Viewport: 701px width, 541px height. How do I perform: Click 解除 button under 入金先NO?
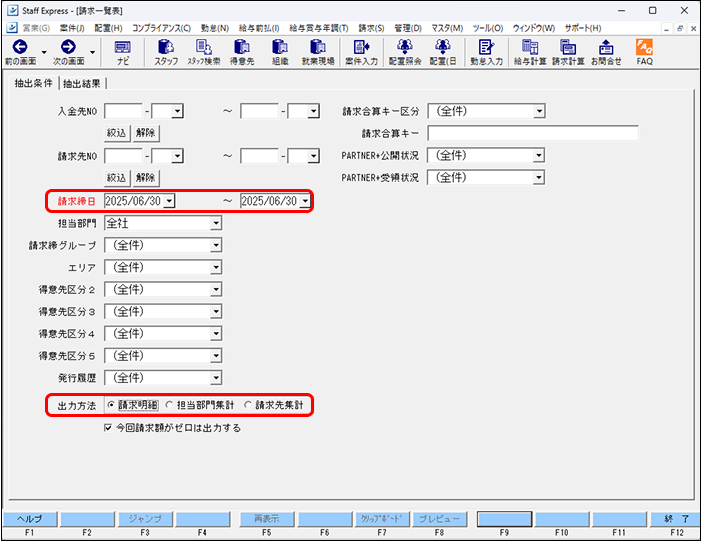point(146,133)
